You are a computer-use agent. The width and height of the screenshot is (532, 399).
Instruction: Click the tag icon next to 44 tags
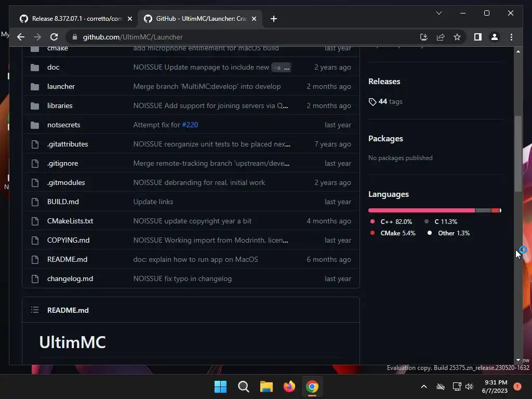click(x=372, y=102)
